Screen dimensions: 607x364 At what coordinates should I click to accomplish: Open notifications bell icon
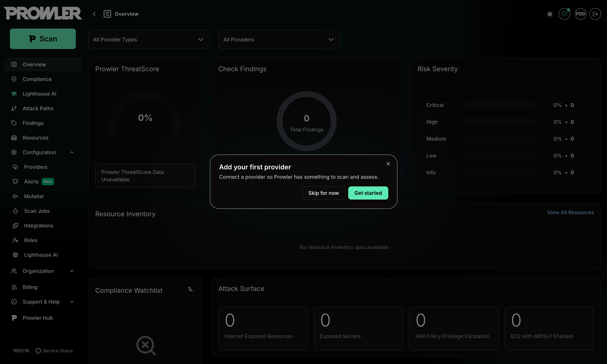[x=564, y=14]
